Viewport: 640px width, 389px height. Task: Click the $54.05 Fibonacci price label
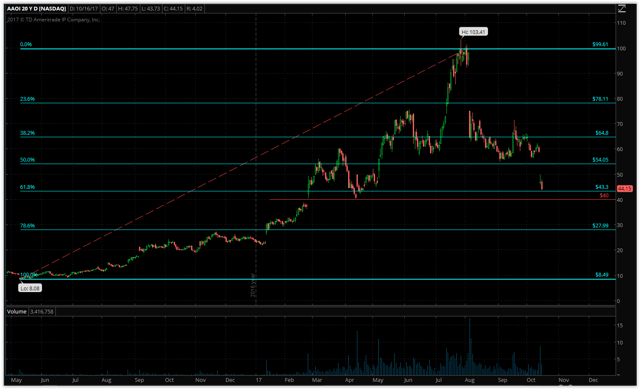coord(600,160)
